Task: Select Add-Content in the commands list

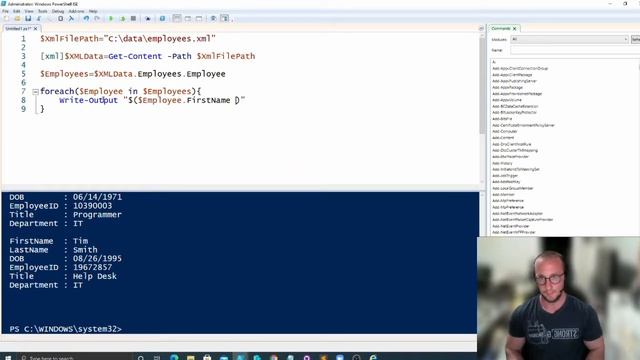Action: (503, 138)
